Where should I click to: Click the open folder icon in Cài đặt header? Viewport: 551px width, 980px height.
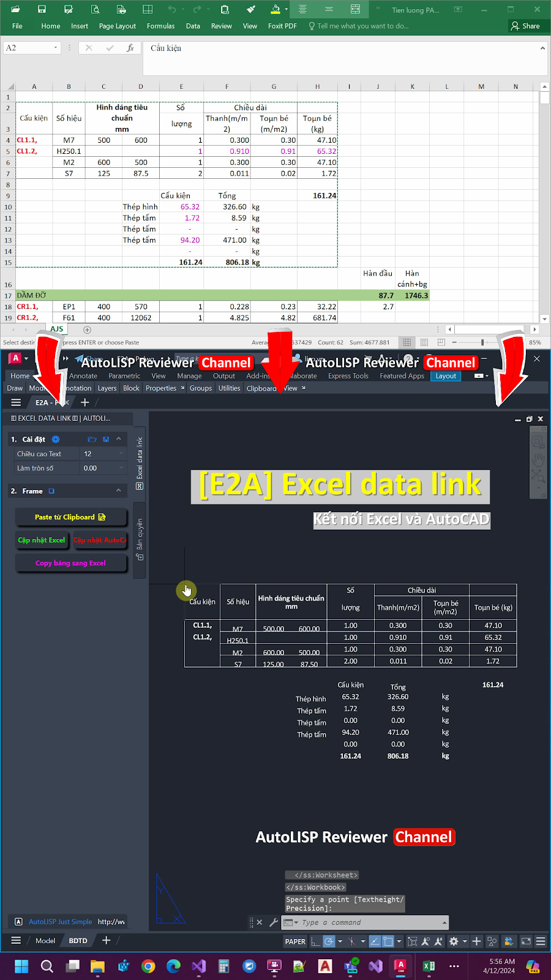click(x=92, y=439)
